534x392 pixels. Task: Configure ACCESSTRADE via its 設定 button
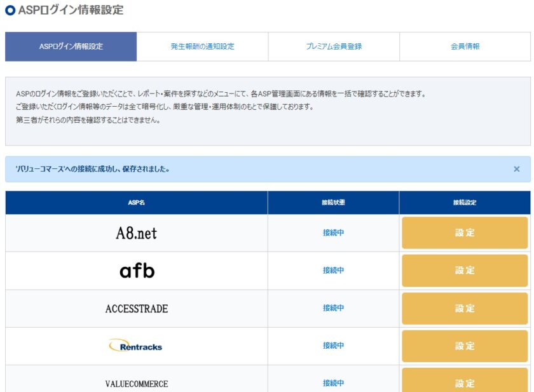465,308
